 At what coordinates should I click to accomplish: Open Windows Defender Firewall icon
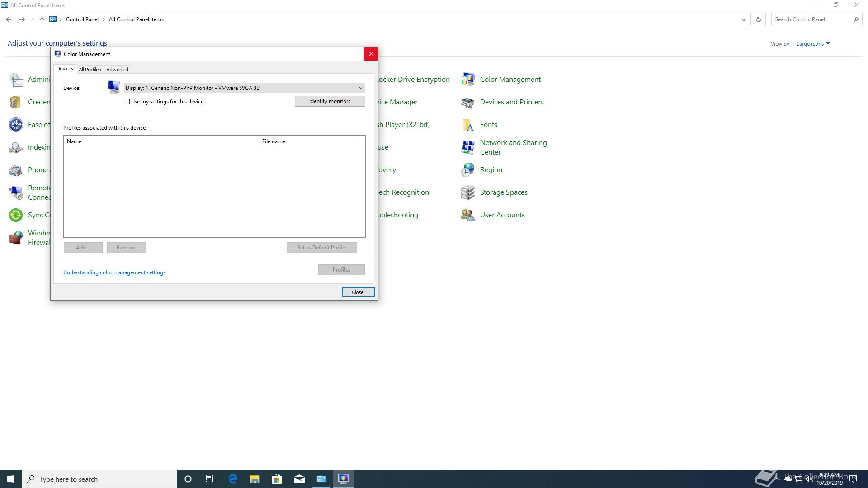coord(16,238)
